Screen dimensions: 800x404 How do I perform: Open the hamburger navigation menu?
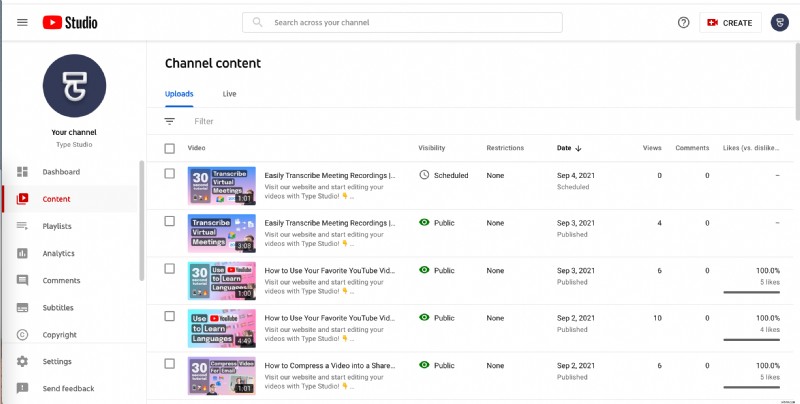22,22
